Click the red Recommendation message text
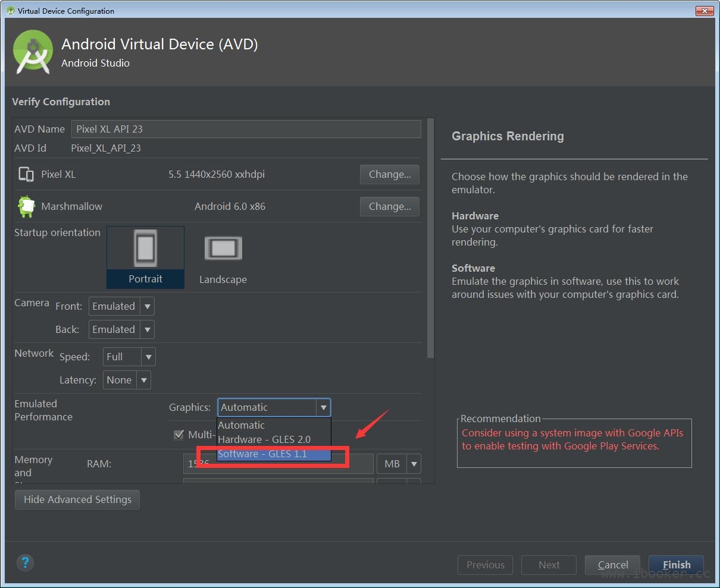 tap(572, 439)
